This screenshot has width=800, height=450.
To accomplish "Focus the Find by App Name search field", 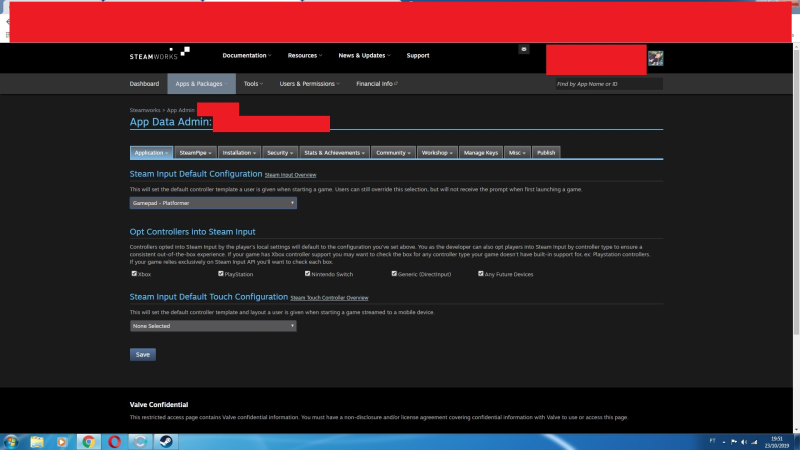I will [609, 84].
